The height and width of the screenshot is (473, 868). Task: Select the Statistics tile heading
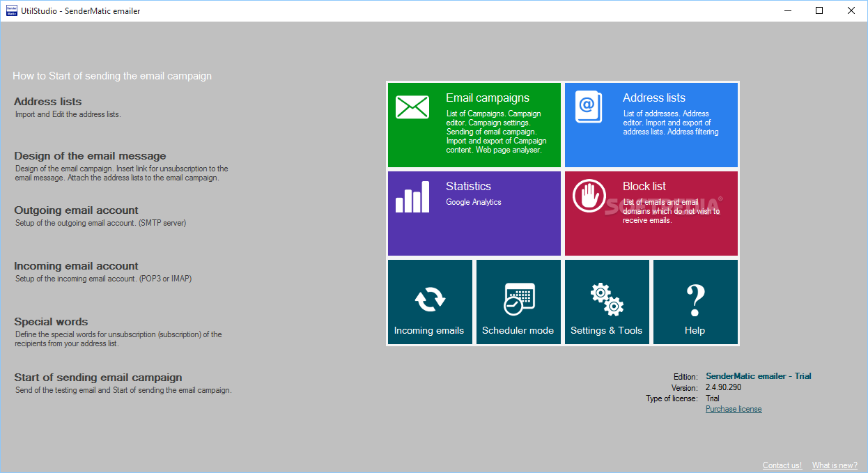pyautogui.click(x=468, y=187)
